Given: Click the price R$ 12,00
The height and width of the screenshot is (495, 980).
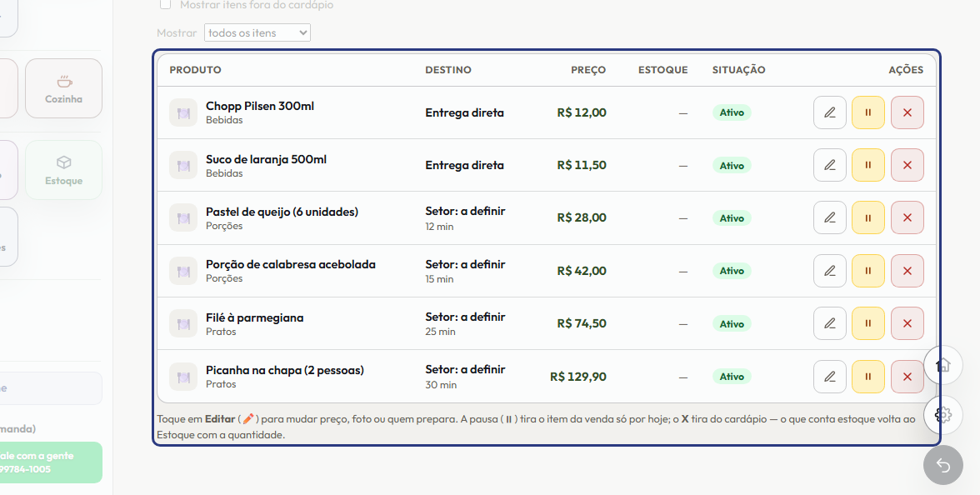Looking at the screenshot, I should (582, 112).
